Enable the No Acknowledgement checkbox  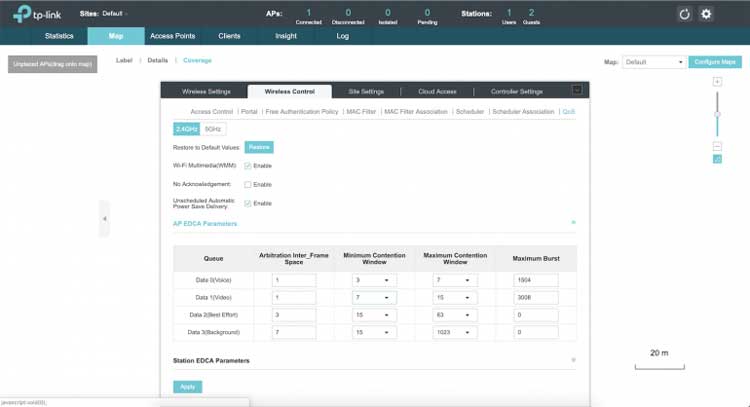pos(248,184)
